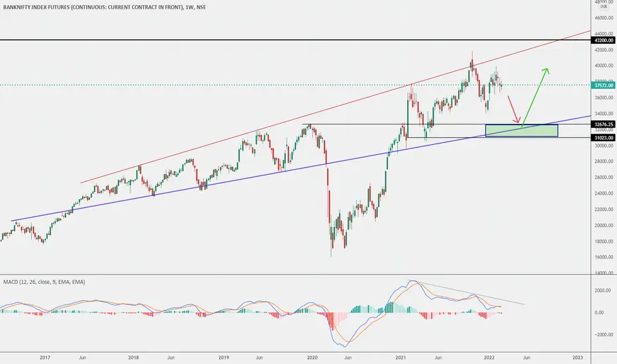Image resolution: width=617 pixels, height=364 pixels.
Task: Click the 42000.00 price axis tick
Action: point(604,50)
